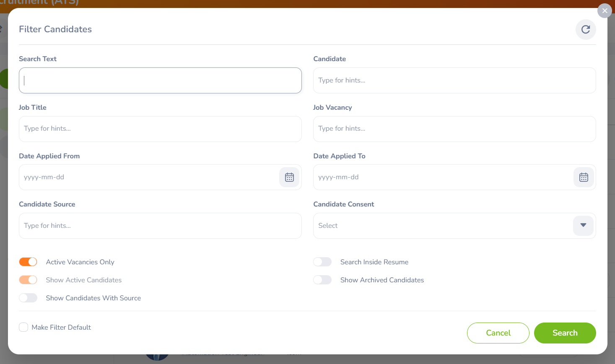
Task: Focus the Search Text input field
Action: 160,80
